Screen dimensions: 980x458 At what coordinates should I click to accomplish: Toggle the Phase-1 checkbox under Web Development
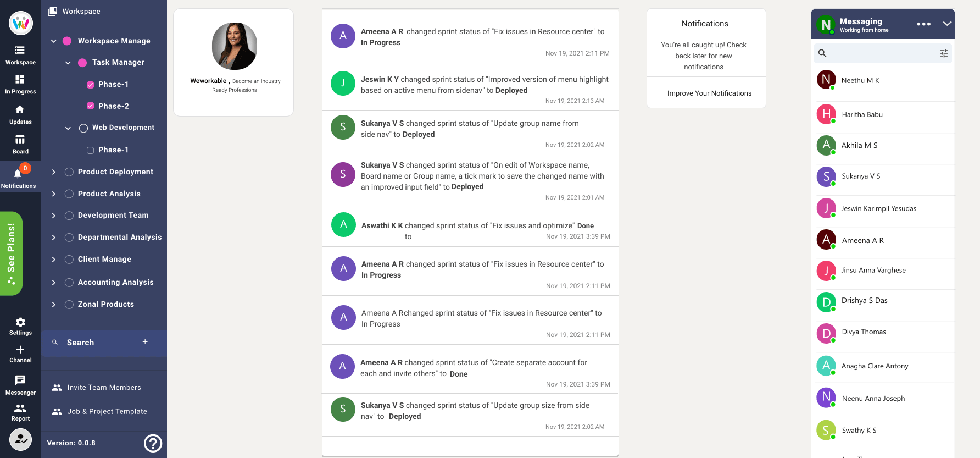(90, 150)
